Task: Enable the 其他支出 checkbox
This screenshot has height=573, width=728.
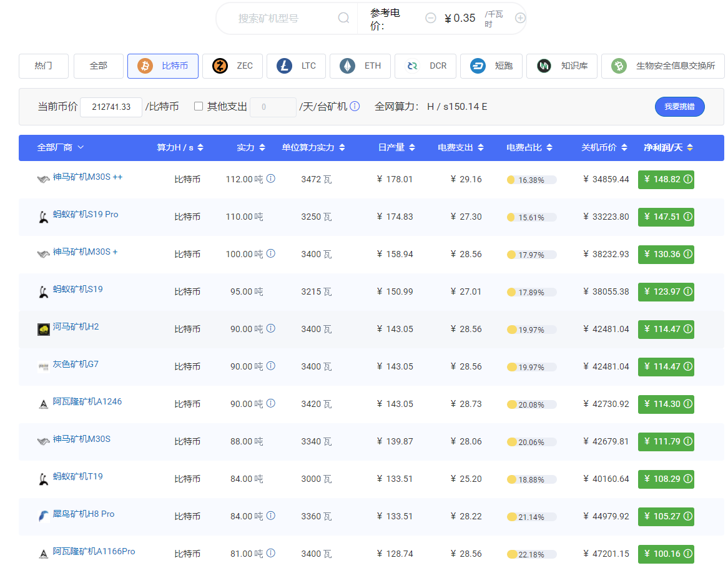Action: 199,106
